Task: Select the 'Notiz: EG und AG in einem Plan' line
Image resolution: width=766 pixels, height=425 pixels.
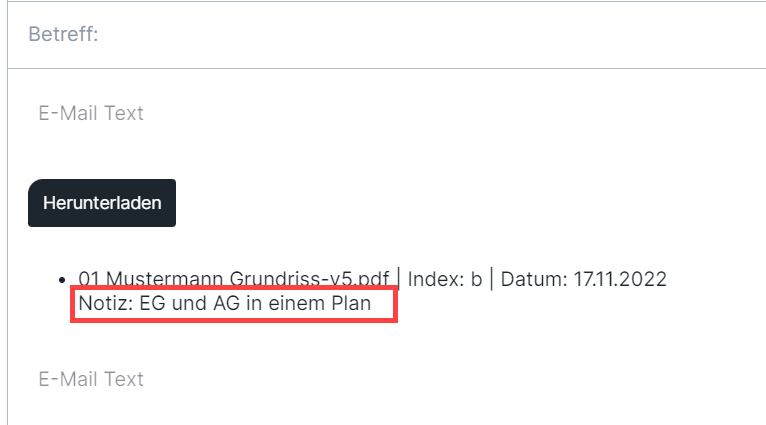Action: click(225, 303)
